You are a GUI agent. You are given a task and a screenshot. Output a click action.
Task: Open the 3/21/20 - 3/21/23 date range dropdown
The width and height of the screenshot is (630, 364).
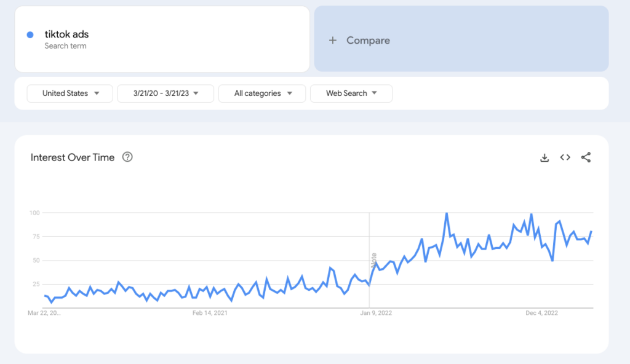point(165,93)
